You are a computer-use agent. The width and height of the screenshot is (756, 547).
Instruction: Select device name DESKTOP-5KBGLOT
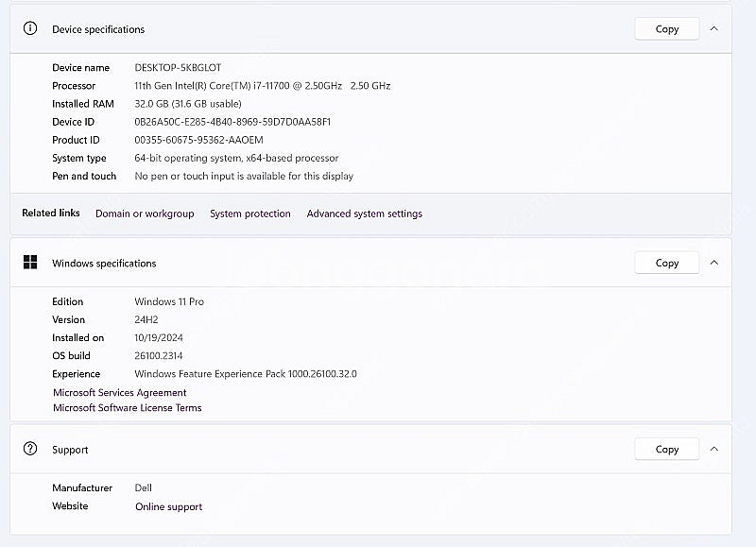178,67
